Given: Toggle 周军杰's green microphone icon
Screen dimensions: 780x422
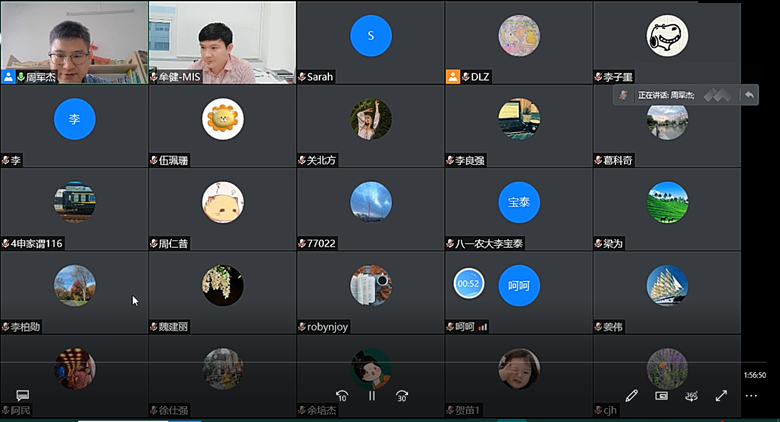Looking at the screenshot, I should 20,76.
